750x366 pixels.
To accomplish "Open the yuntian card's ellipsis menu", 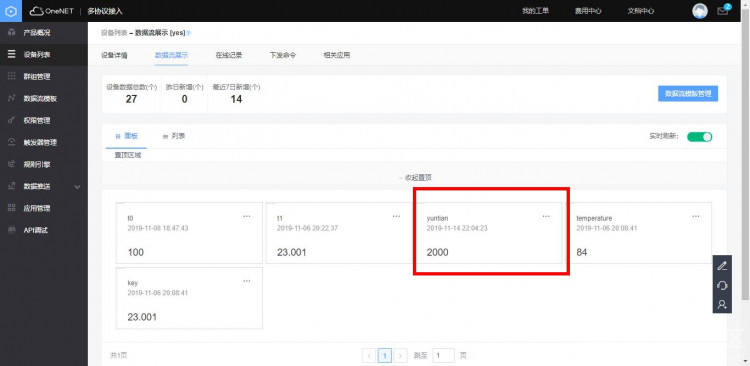I will pyautogui.click(x=546, y=216).
